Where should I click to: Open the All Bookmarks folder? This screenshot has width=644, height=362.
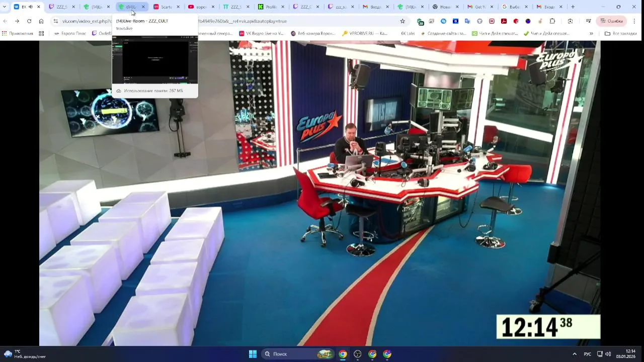point(620,33)
